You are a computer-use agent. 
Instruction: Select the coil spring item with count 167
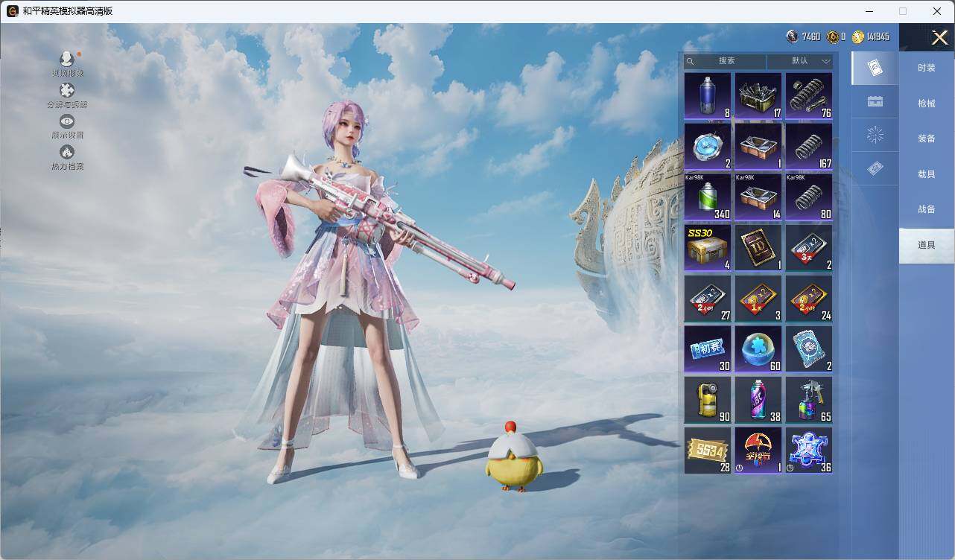pos(809,147)
